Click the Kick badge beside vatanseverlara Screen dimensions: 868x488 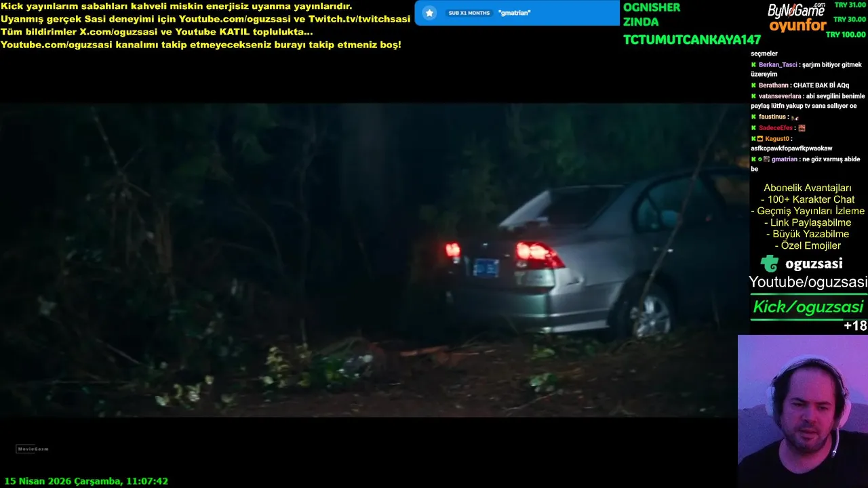pyautogui.click(x=753, y=96)
